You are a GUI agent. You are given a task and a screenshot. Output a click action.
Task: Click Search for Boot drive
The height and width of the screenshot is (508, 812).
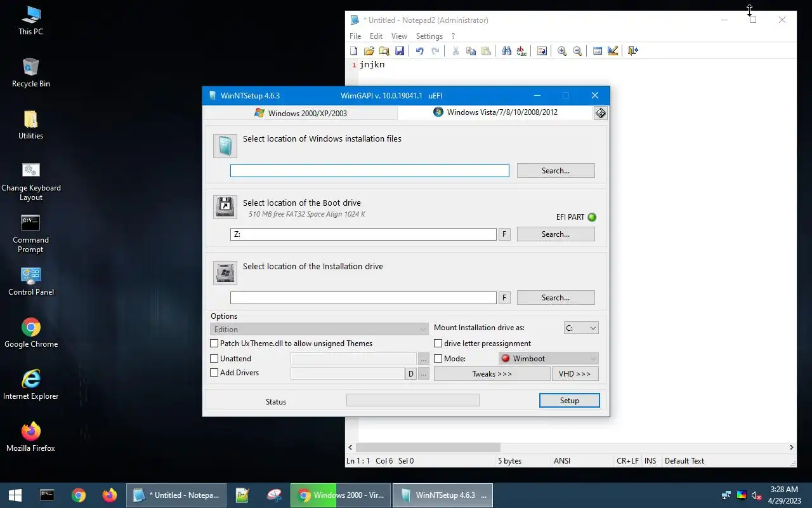[556, 234]
